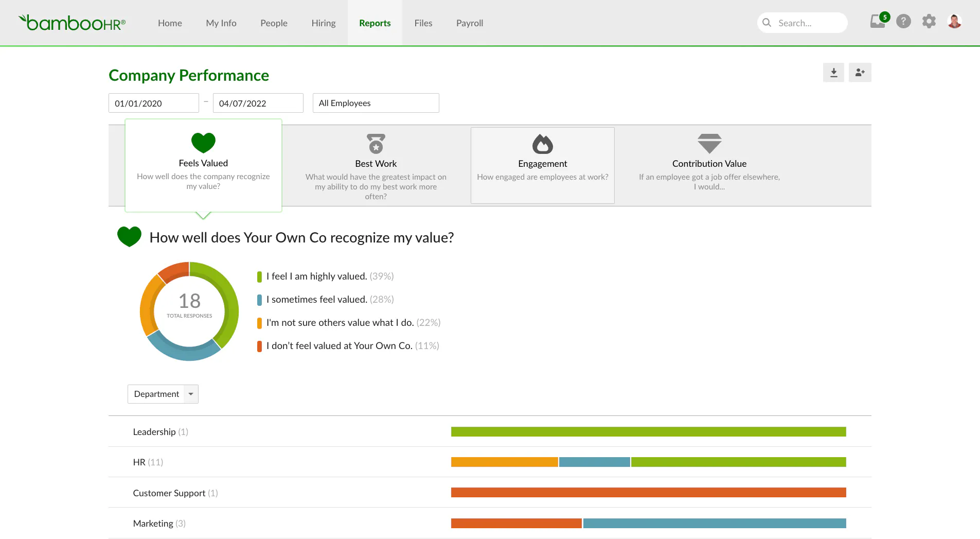Download the report via download icon

click(x=833, y=73)
